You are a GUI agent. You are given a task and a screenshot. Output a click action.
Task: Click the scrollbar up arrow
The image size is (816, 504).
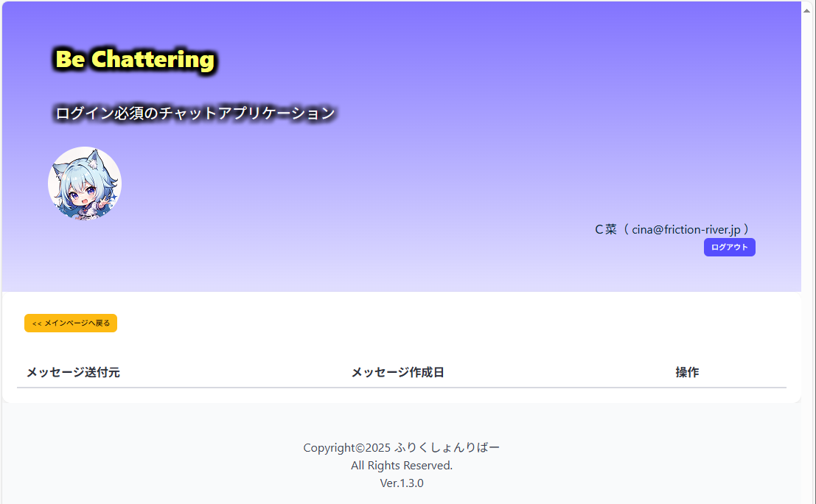point(807,10)
